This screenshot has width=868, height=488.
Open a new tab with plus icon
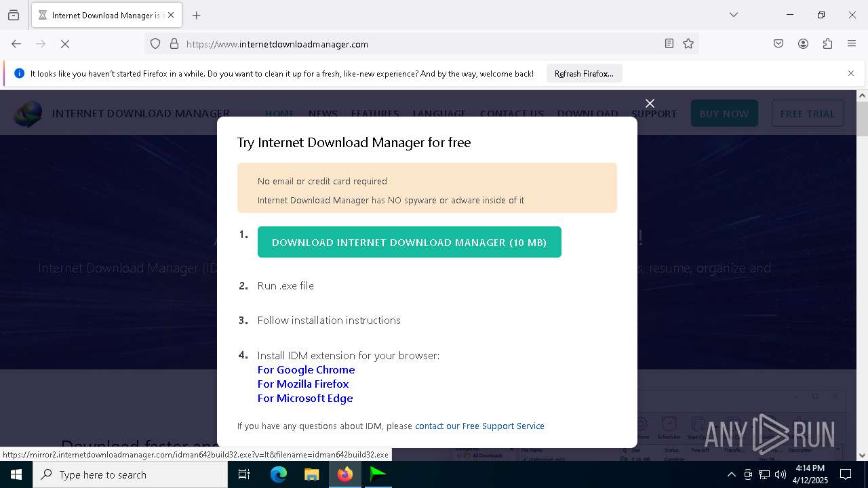(197, 15)
